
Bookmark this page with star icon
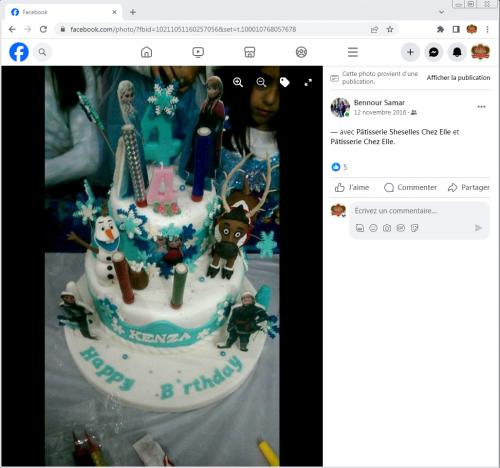click(x=390, y=29)
